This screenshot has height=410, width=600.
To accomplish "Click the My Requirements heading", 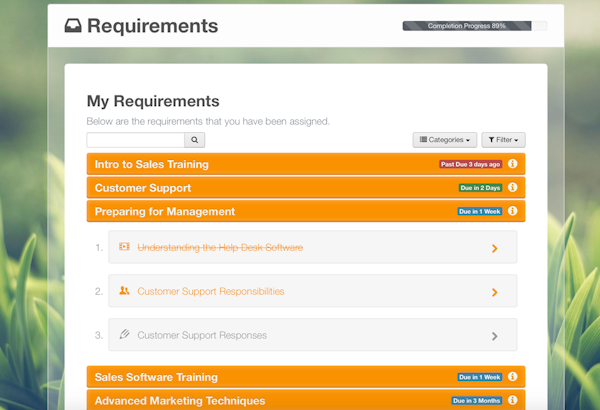I will 153,101.
